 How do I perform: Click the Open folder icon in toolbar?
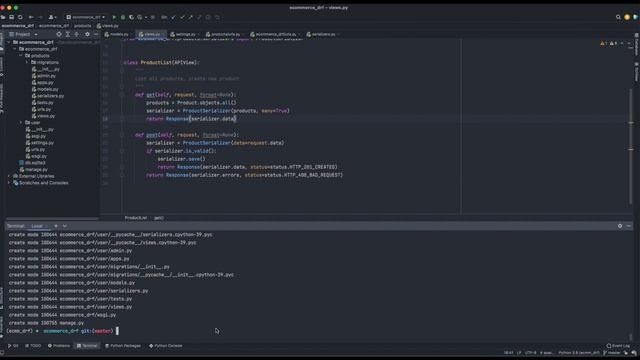point(3,17)
